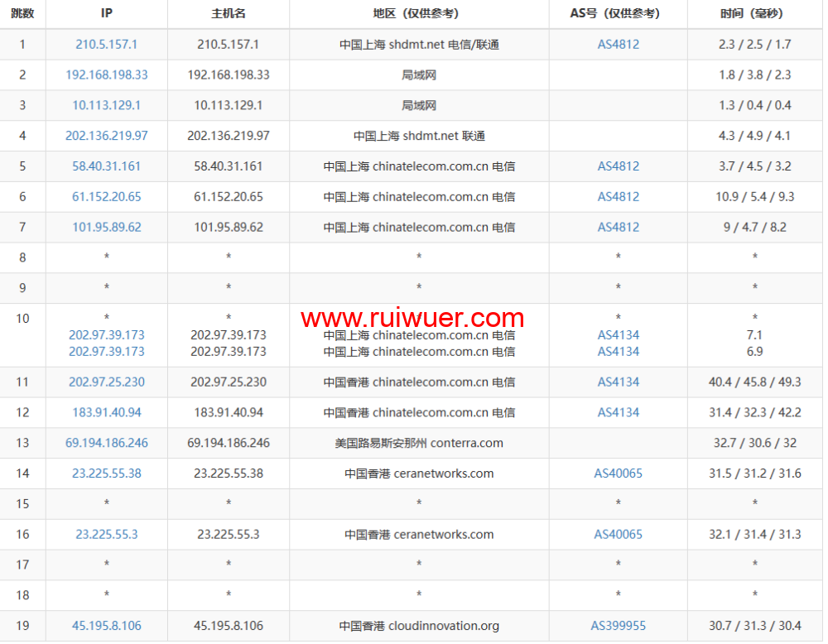Open the 61.152.20.65 IP link

106,197
